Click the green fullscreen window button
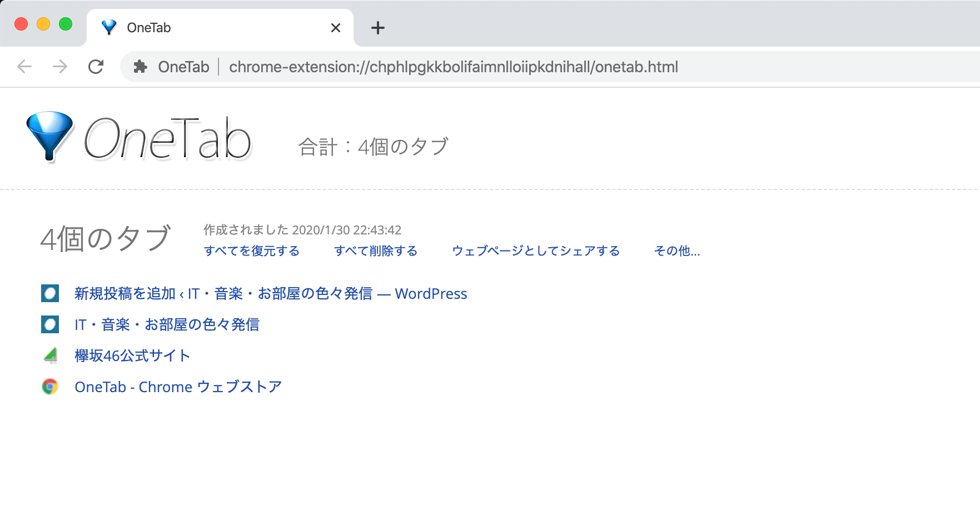980x521 pixels. 66,24
